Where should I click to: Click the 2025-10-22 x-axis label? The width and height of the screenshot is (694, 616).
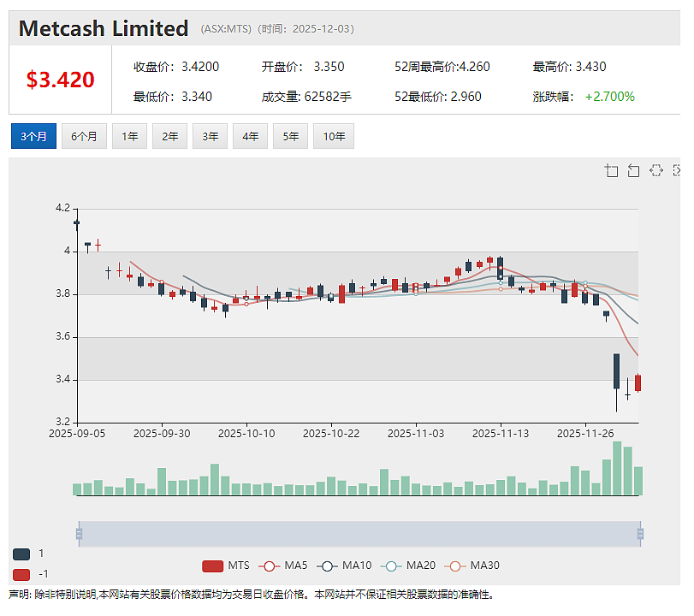pos(331,434)
